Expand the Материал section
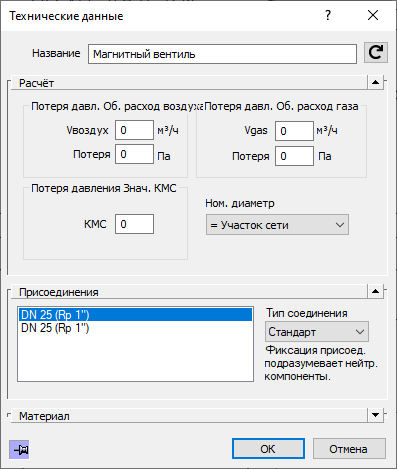397x469 pixels. (376, 415)
